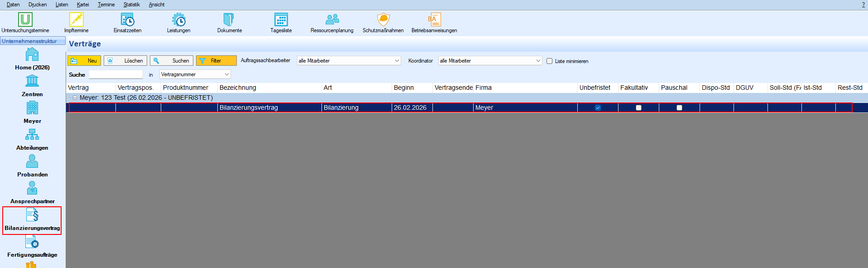Sort by Rest-Std column header
The height and width of the screenshot is (268, 868).
(851, 88)
